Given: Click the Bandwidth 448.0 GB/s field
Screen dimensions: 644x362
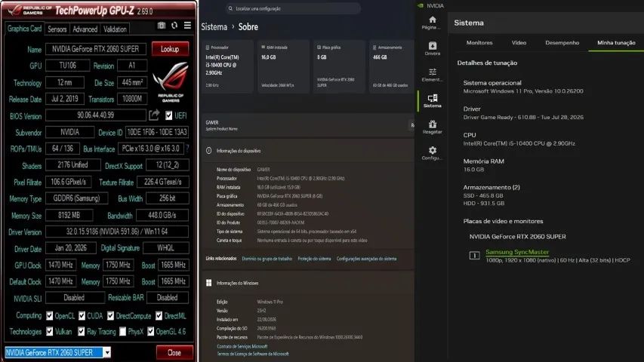Looking at the screenshot, I should click(x=162, y=215).
